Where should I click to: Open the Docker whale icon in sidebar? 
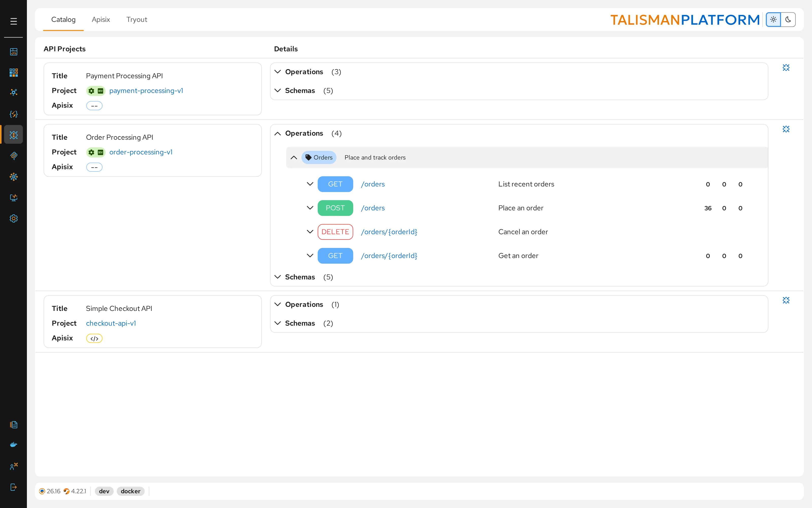tap(13, 445)
